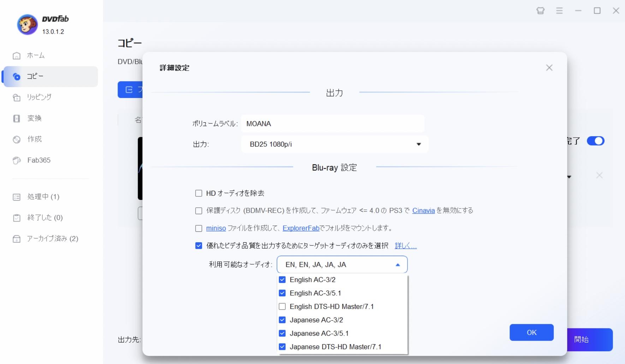Select the Copy disc icon in sidebar

click(17, 77)
